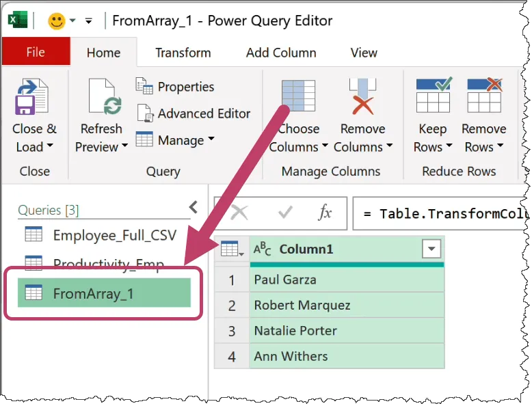Collapse the Queries pane with the chevron
Screen dimensions: 532x406
[x=194, y=206]
